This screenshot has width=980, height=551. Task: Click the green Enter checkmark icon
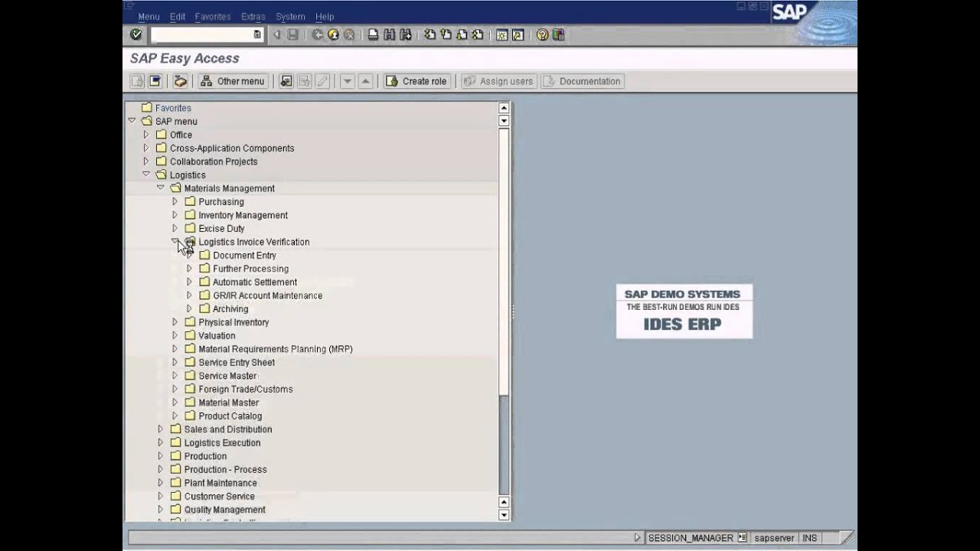pyautogui.click(x=136, y=34)
